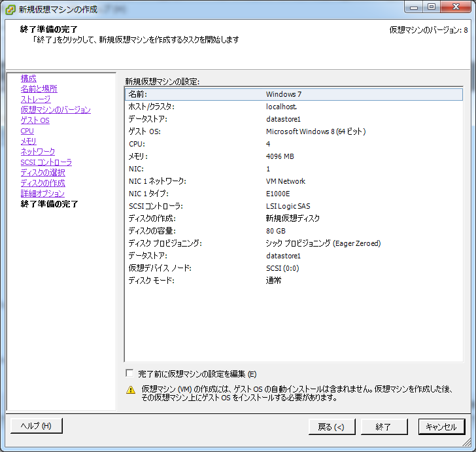Click the yellow warning icon near the note
Screen dimensions: 476x452
(131, 390)
